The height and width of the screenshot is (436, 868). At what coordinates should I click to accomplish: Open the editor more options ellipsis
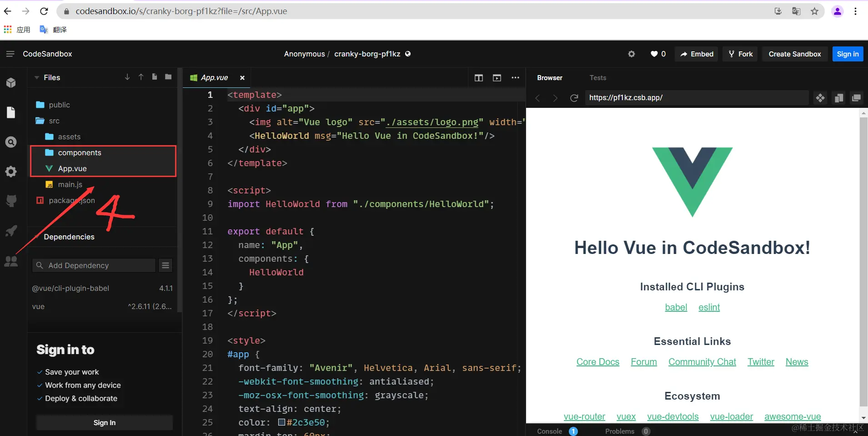click(x=515, y=78)
